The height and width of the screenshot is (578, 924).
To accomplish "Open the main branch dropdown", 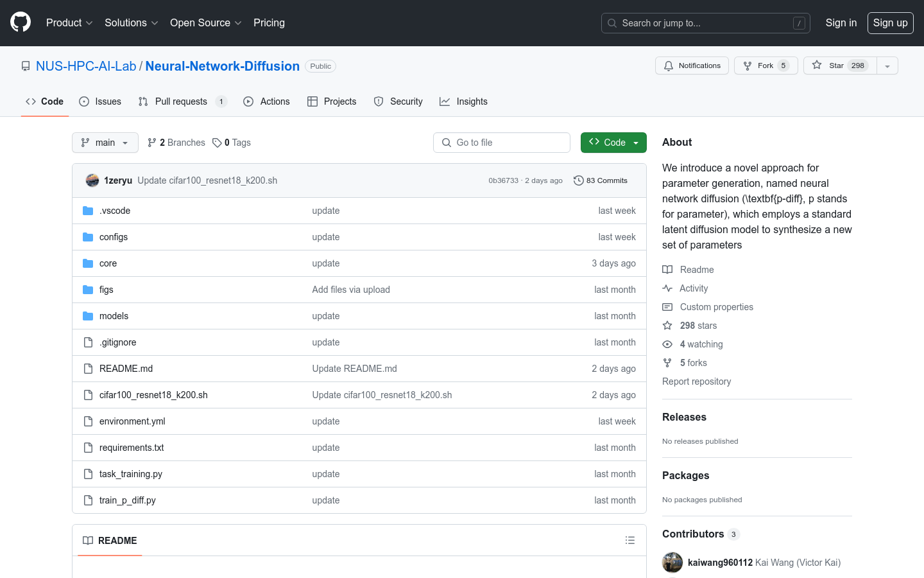I will tap(105, 143).
